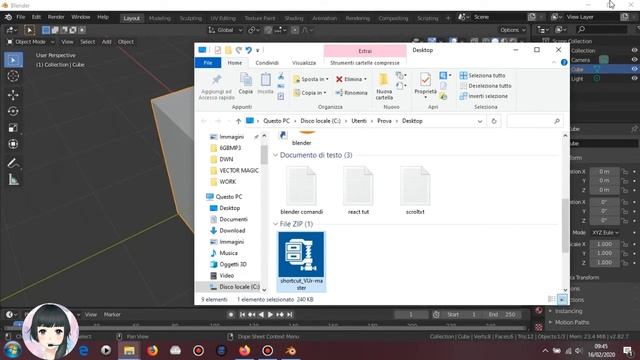Viewport: 640px width, 360px height.
Task: Activate the Select Box tool in Blender
Action: tap(13, 60)
